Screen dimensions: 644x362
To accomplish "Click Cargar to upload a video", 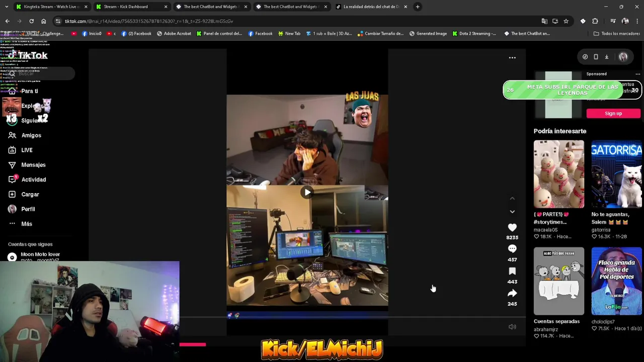I will pos(30,194).
